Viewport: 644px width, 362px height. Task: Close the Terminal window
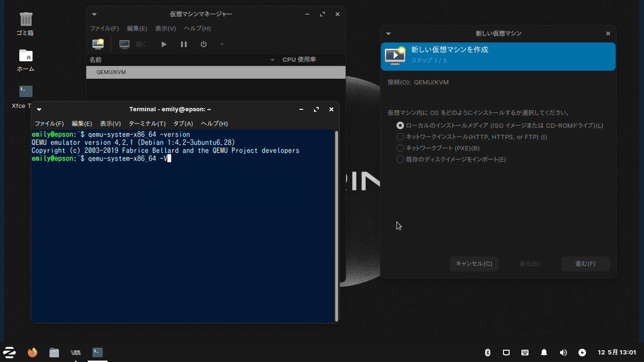tap(331, 109)
